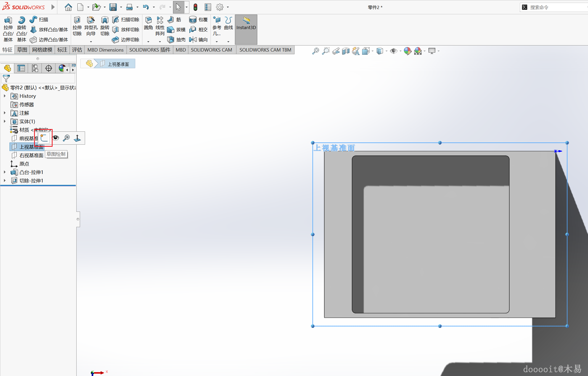
Task: Select the Fillet (圆角) tool
Action: click(148, 23)
